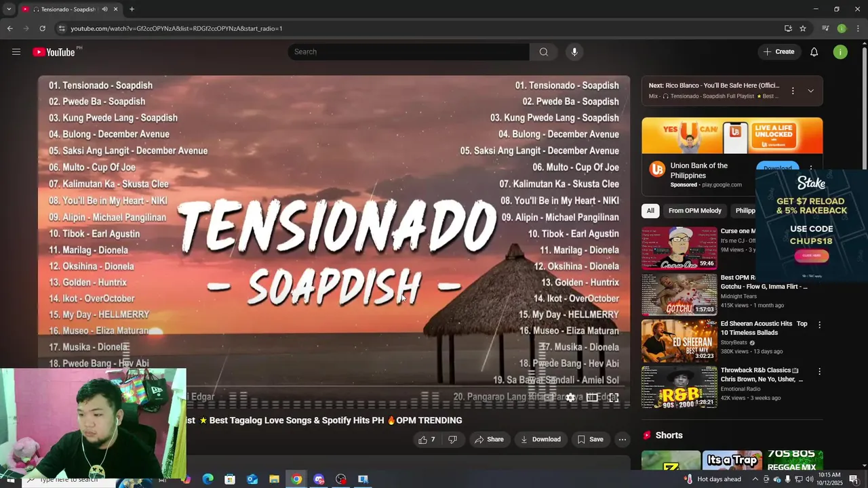The image size is (868, 488).
Task: Open options for Throwback R&B Classics video
Action: point(819,371)
